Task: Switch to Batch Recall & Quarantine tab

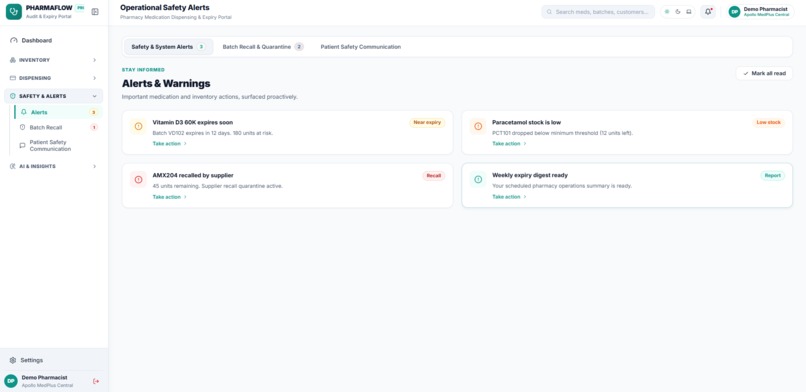Action: coord(263,47)
